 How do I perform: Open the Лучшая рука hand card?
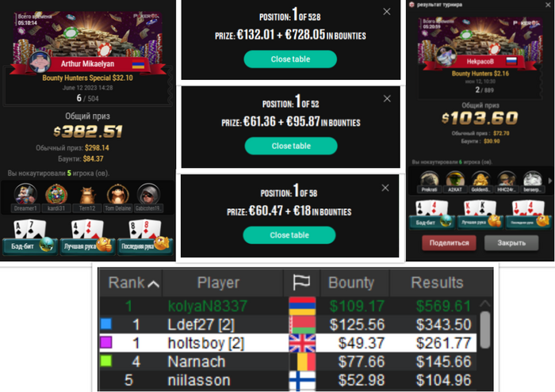point(87,237)
